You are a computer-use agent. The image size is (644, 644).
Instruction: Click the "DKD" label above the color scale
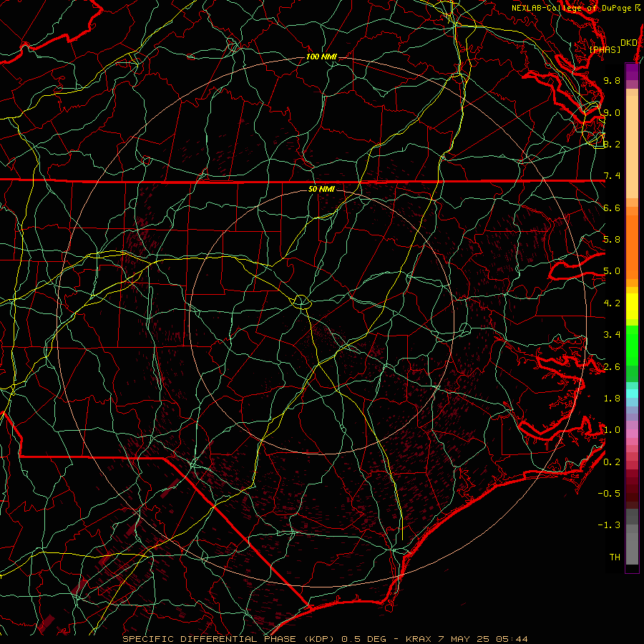pos(629,43)
